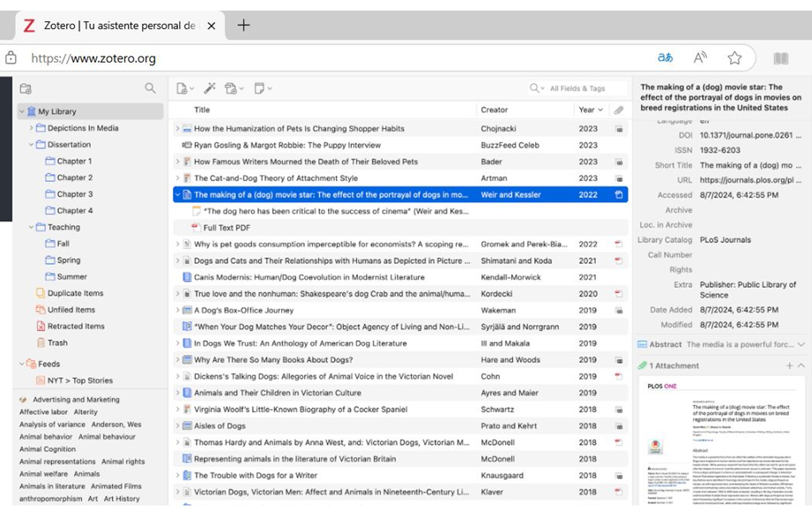The height and width of the screenshot is (516, 812).
Task: Open the Full Text PDF attachment
Action: click(227, 228)
